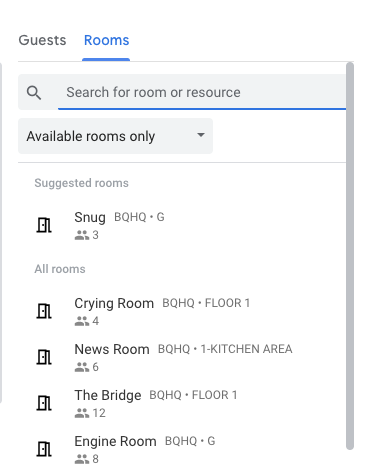
Task: Click the door icon beside Snug
Action: coord(44,225)
